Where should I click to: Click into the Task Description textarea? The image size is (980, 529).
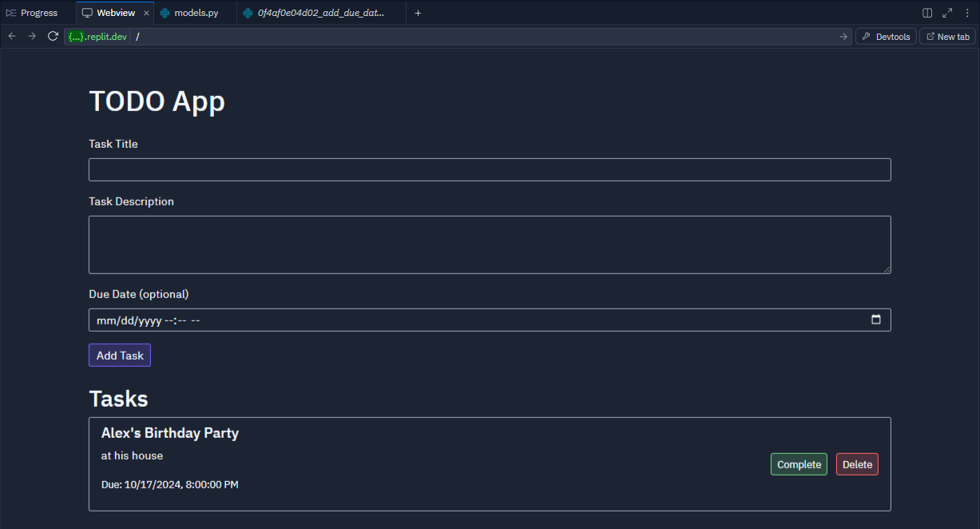pos(490,245)
